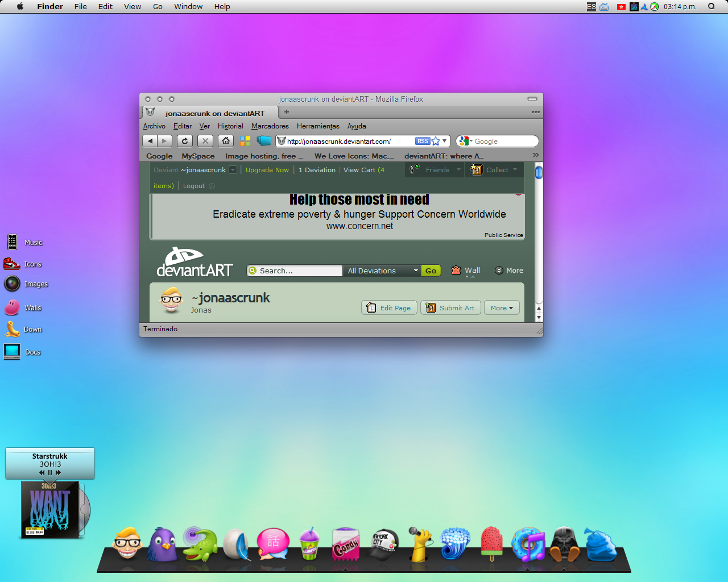Viewport: 728px width, 582px height.
Task: Skip to the previous track in music widget
Action: point(42,472)
